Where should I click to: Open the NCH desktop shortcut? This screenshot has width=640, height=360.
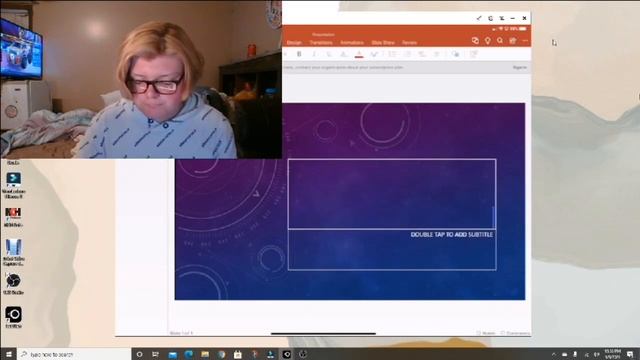(x=13, y=217)
